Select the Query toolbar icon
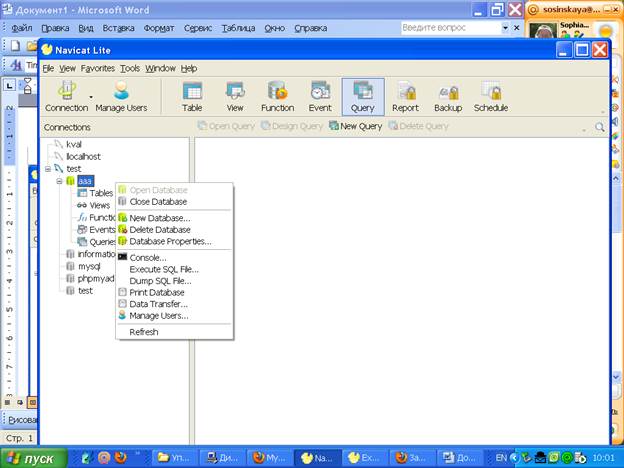Screen dimensions: 624x468 363,97
